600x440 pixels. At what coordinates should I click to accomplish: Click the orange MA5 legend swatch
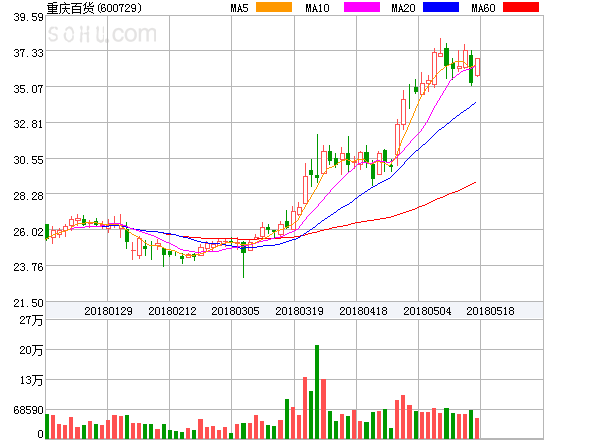click(x=274, y=7)
